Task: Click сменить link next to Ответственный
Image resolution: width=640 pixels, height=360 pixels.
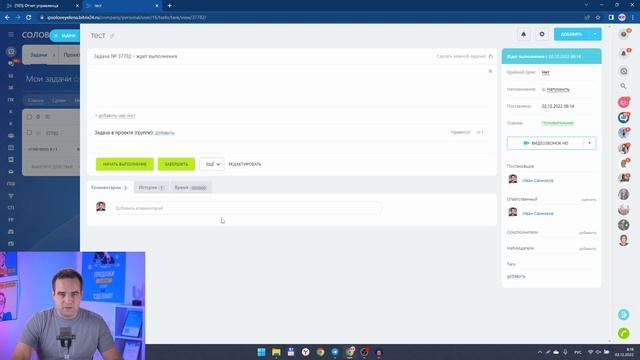Action: tap(589, 200)
